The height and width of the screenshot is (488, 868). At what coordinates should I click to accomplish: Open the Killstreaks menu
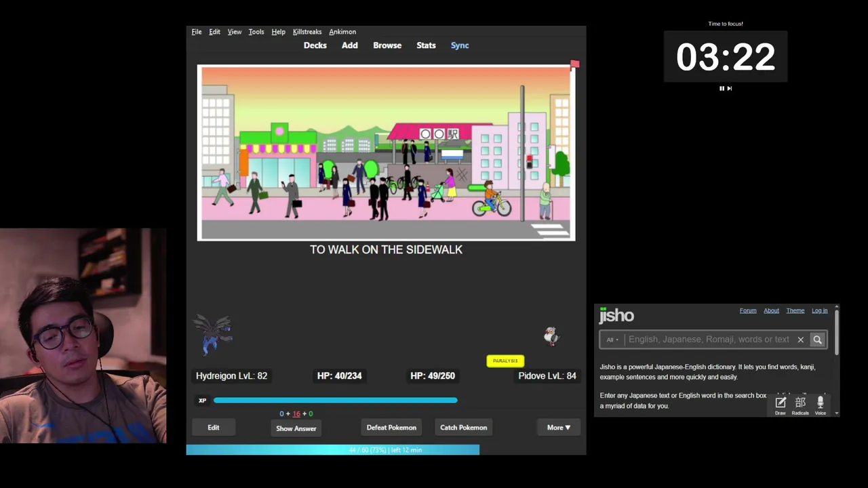pos(307,32)
